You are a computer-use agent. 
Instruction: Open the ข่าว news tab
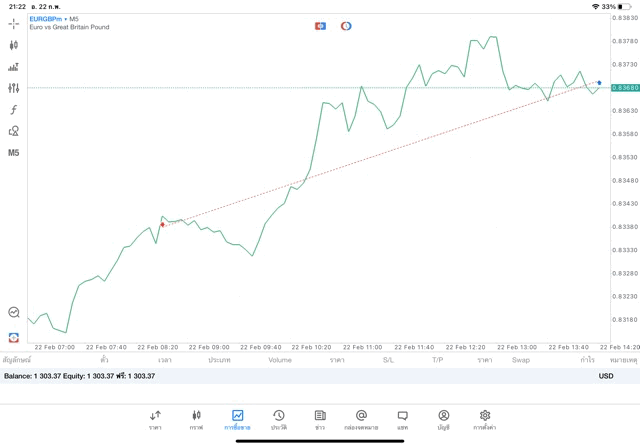[x=320, y=420]
